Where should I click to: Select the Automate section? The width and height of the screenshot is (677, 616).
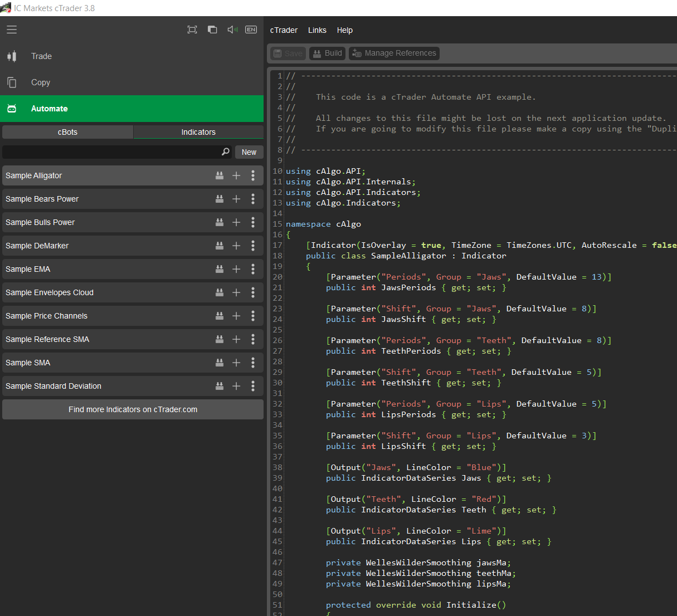coord(131,109)
